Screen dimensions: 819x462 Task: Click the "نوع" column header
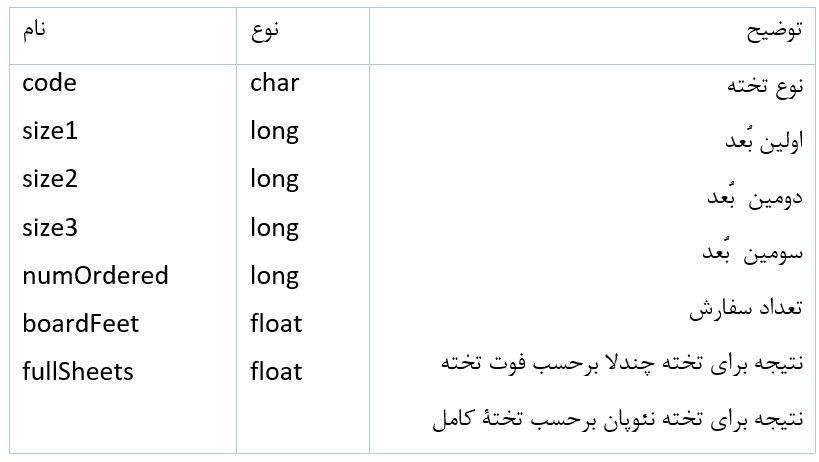click(x=265, y=30)
